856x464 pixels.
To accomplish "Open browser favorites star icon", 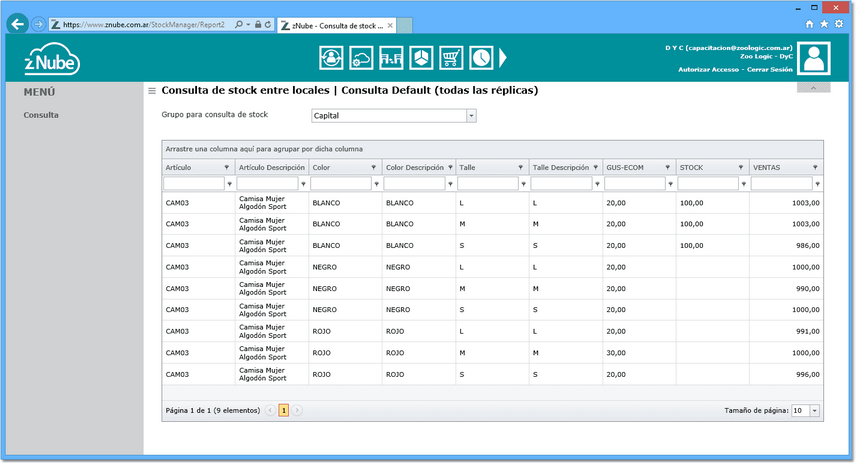I will pos(824,23).
